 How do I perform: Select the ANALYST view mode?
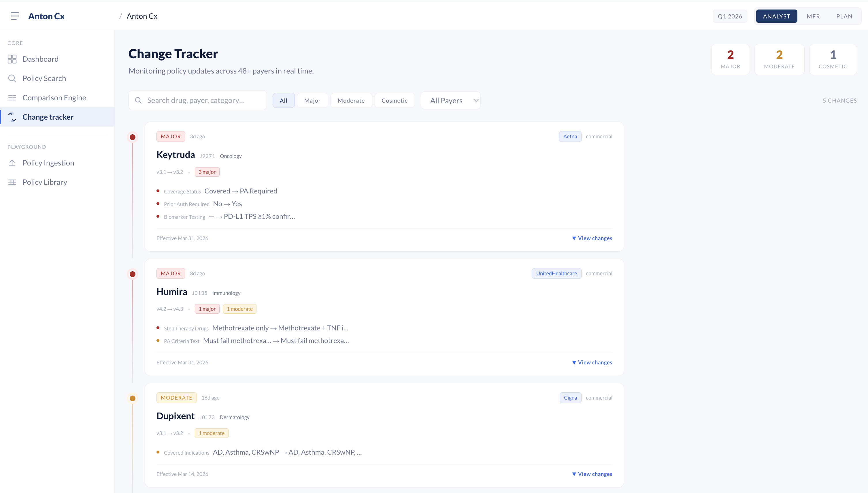[x=776, y=16]
